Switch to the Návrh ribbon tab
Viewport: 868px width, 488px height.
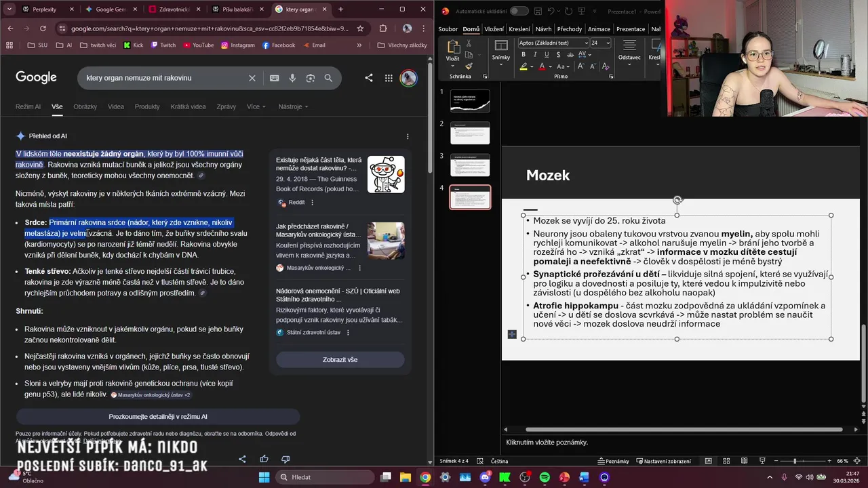click(543, 29)
